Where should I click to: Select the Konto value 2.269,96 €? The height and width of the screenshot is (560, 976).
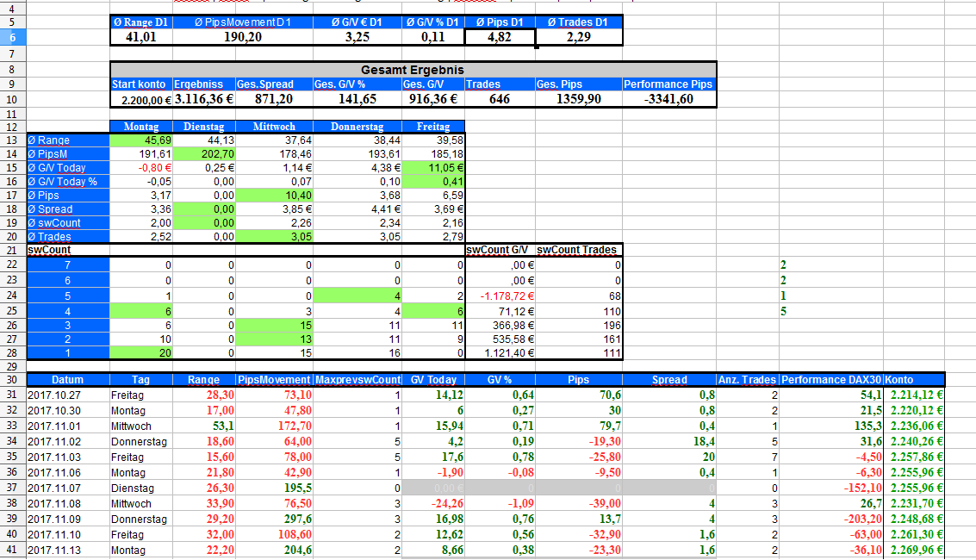[913, 550]
